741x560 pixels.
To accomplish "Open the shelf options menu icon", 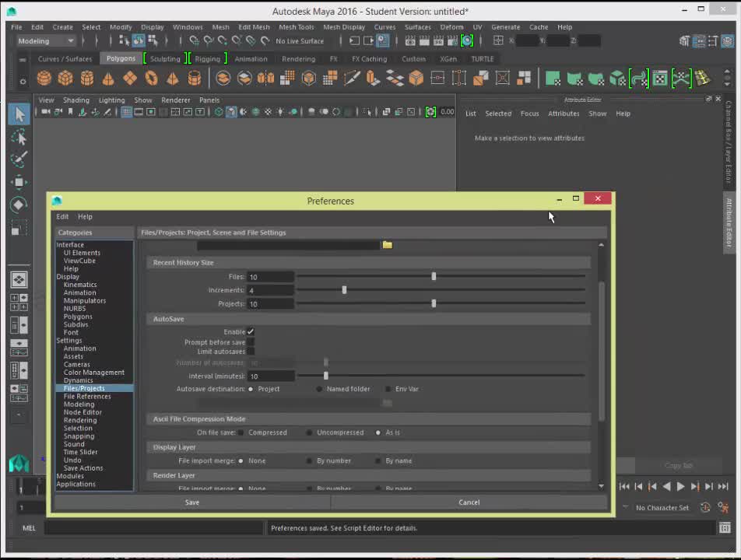I will click(23, 81).
